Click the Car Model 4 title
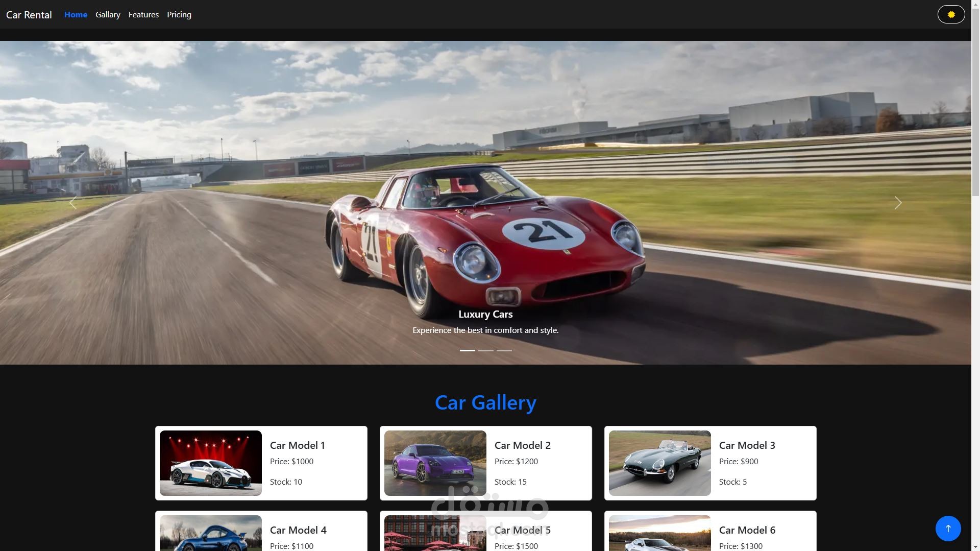This screenshot has height=551, width=980. 298,530
